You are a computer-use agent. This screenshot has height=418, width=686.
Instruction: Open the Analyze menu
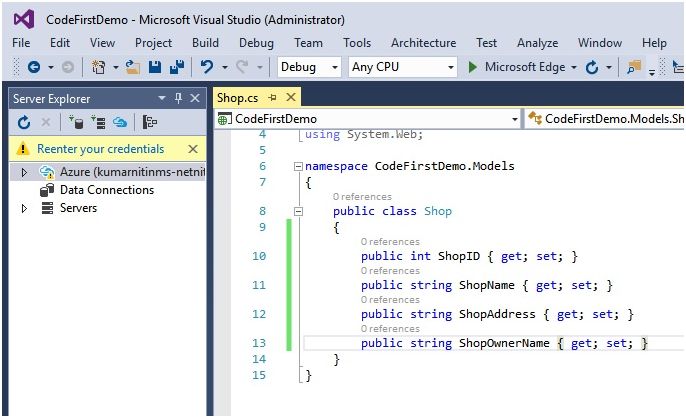[x=537, y=43]
